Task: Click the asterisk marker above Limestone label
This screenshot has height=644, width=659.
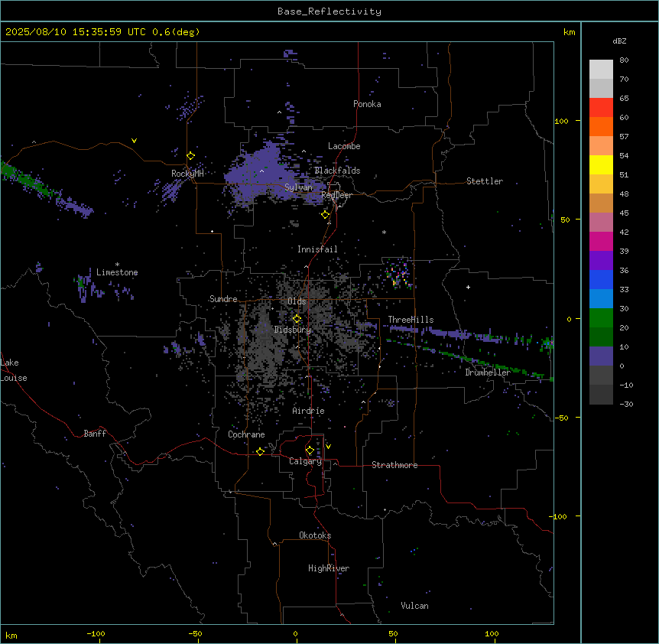Action: point(117,265)
